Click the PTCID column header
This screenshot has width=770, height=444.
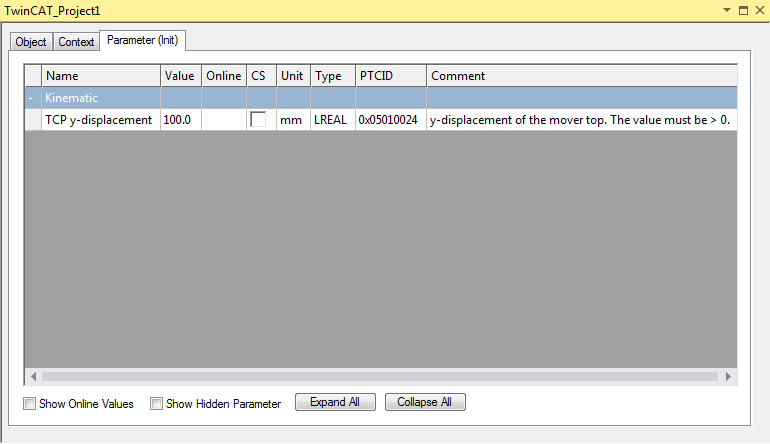pyautogui.click(x=390, y=76)
